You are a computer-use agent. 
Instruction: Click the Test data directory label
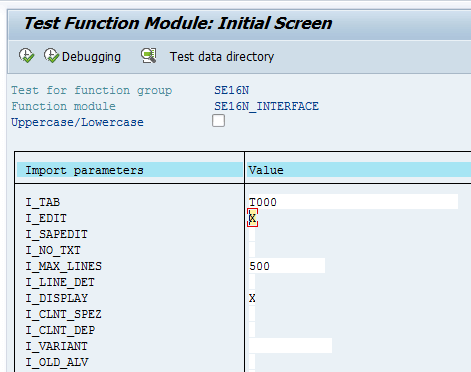(222, 57)
